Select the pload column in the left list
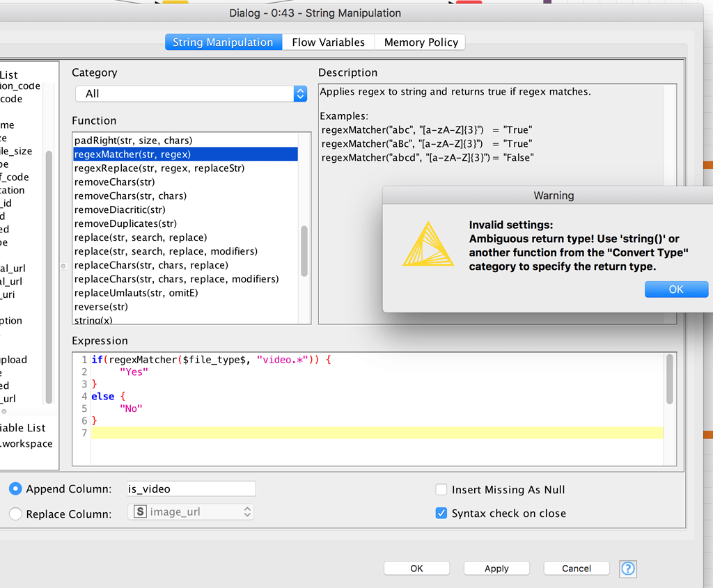 click(x=14, y=360)
